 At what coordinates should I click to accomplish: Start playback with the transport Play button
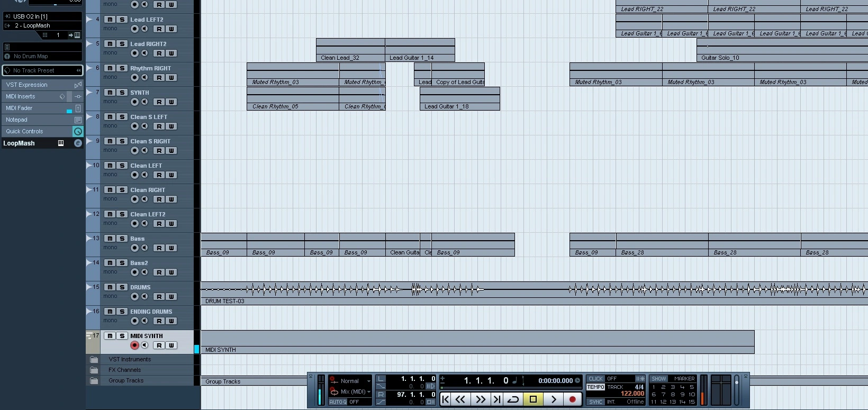[x=553, y=399]
